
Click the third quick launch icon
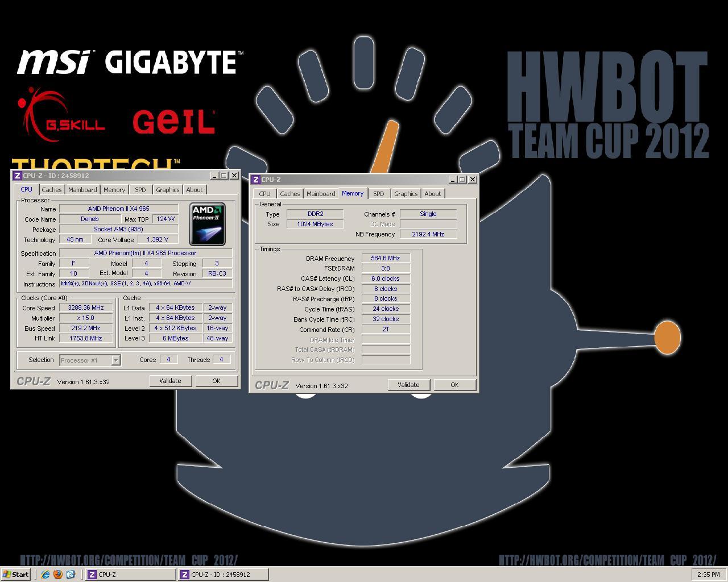71,575
